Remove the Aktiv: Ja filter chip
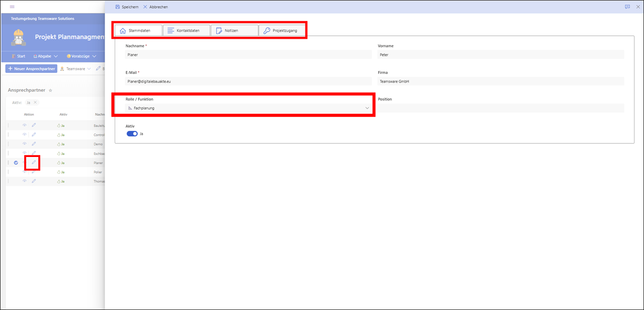 [x=35, y=103]
